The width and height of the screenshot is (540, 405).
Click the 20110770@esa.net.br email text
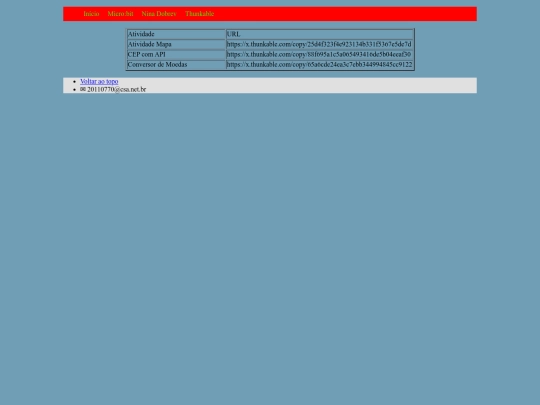coord(117,90)
